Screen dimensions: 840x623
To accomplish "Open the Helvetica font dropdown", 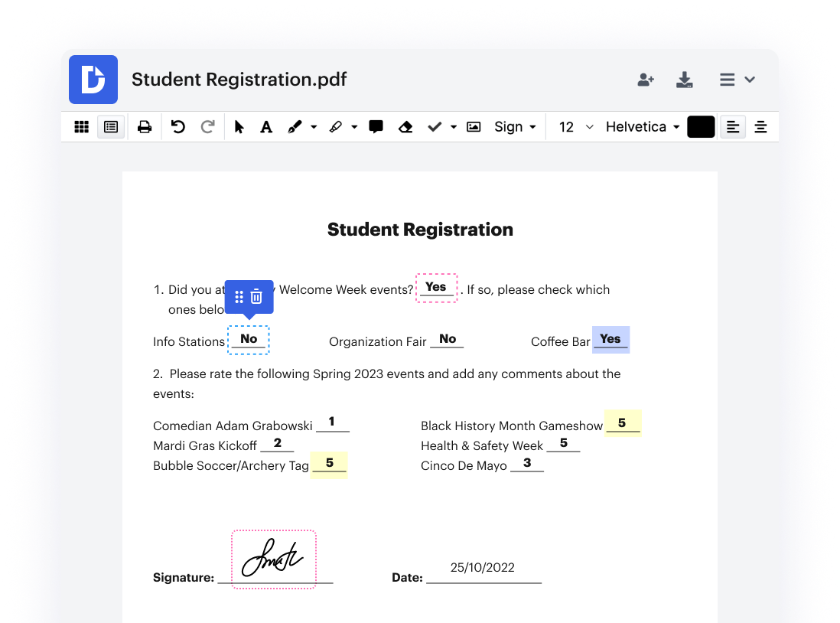I will [642, 127].
